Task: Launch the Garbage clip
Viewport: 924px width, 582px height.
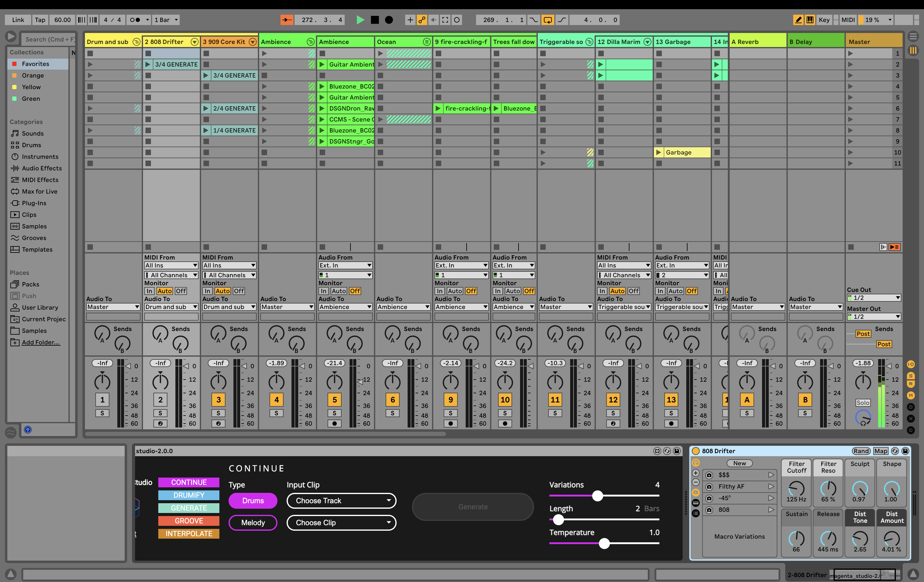Action: 658,153
